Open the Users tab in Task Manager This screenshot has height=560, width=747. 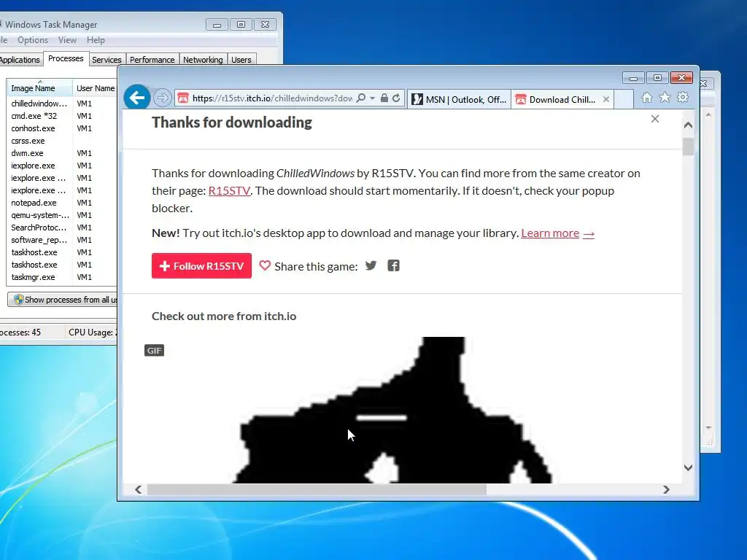[241, 60]
